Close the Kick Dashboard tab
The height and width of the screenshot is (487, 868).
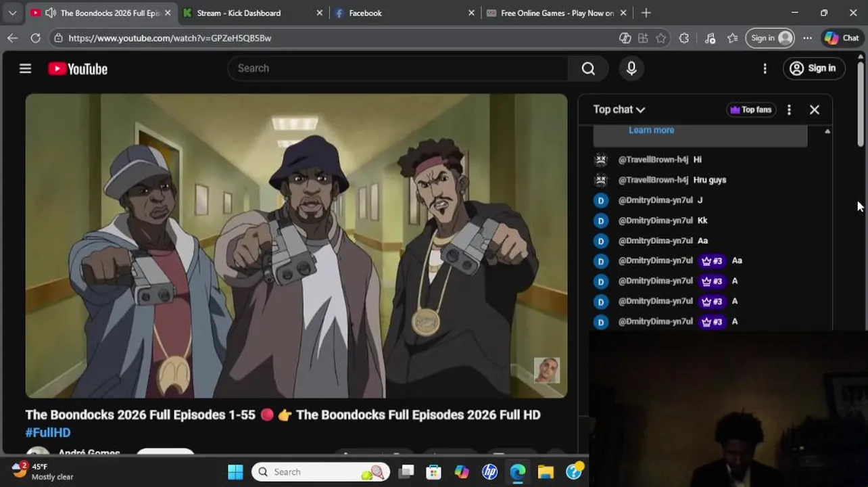point(320,13)
